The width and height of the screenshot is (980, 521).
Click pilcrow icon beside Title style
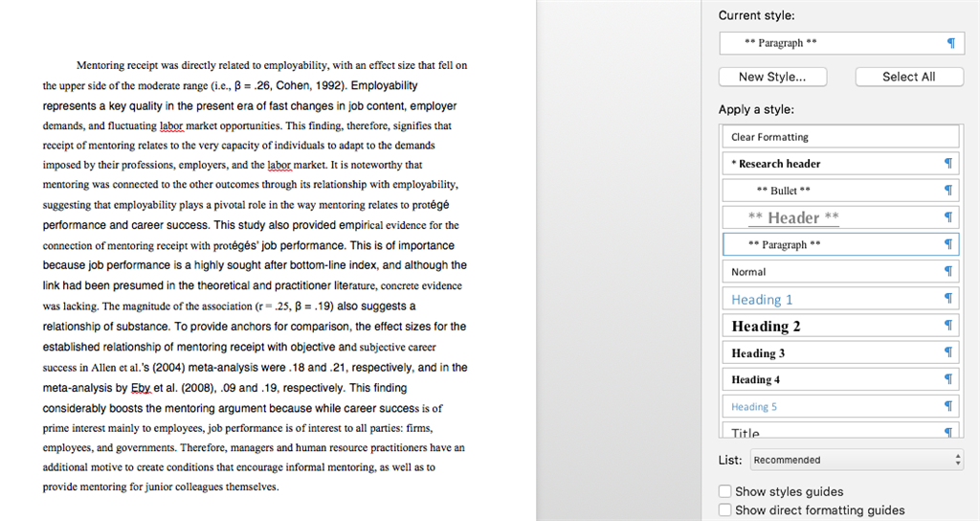point(948,432)
